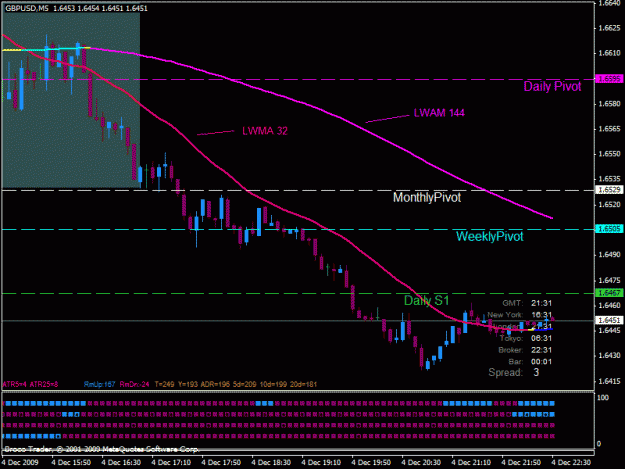The height and width of the screenshot is (469, 625).
Task: Click the Broker time 22:31
Action: point(541,350)
